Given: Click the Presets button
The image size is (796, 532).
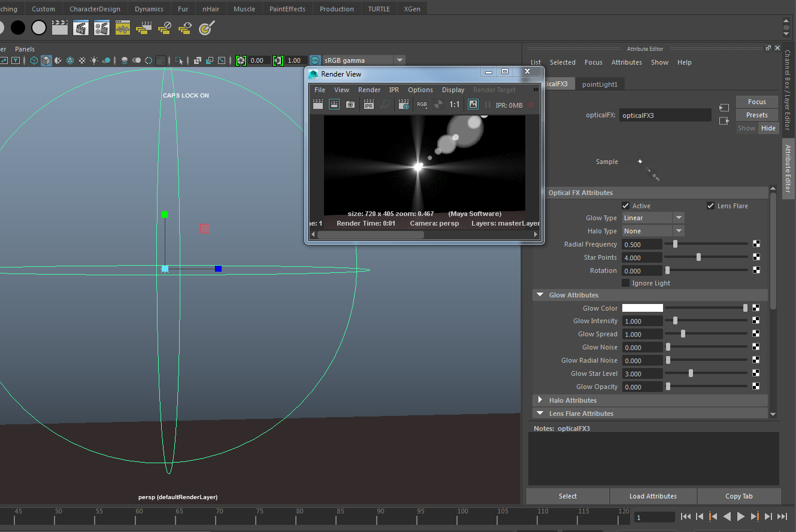Looking at the screenshot, I should pos(756,115).
